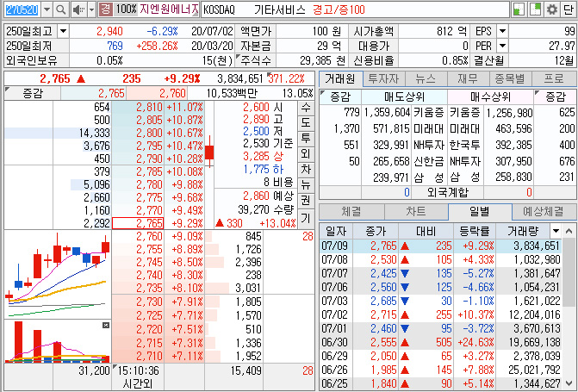Screen dimensions: 578x392
Task: Open the 거래량 column dropdown arrow
Action: point(556,232)
